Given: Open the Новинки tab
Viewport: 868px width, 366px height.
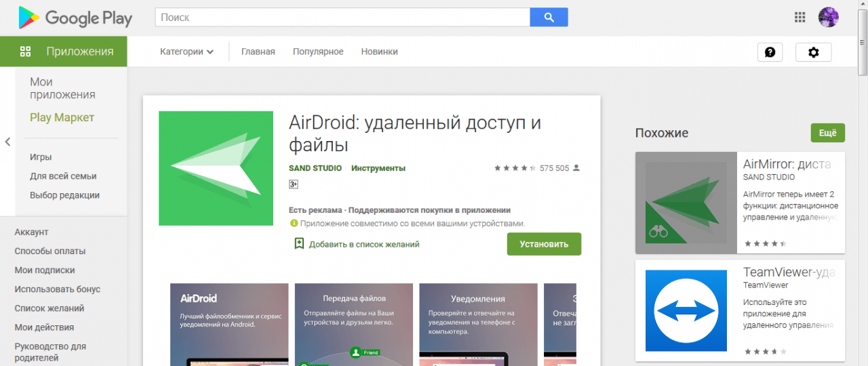Looking at the screenshot, I should pyautogui.click(x=379, y=52).
